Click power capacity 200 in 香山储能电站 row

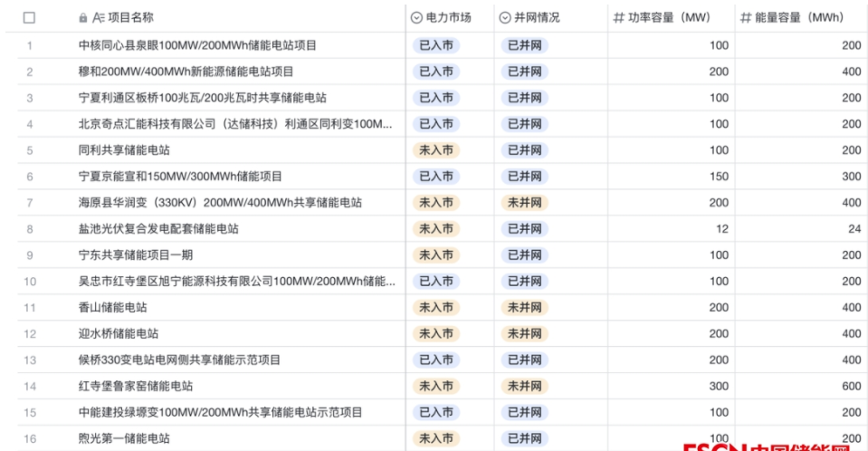[719, 308]
